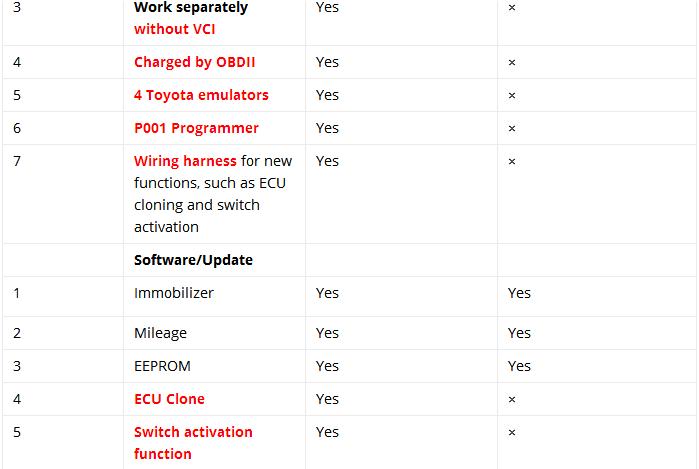Click "Yes" in the 4 Toyota emulators row
Image resolution: width=699 pixels, height=469 pixels.
click(x=327, y=95)
